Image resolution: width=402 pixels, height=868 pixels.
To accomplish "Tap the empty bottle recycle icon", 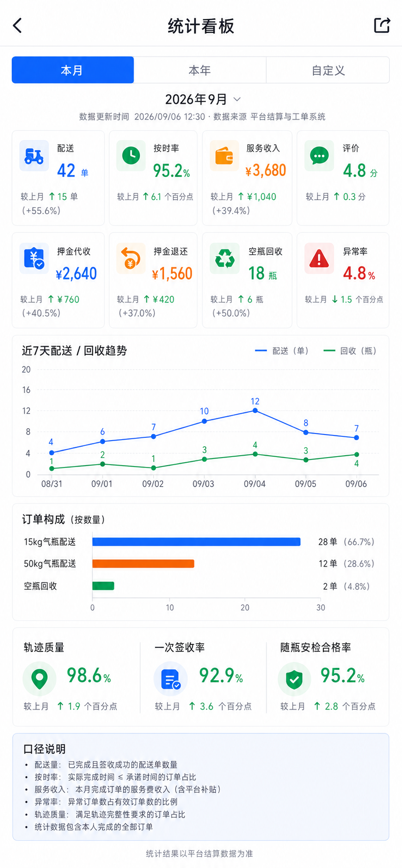I will (x=224, y=258).
